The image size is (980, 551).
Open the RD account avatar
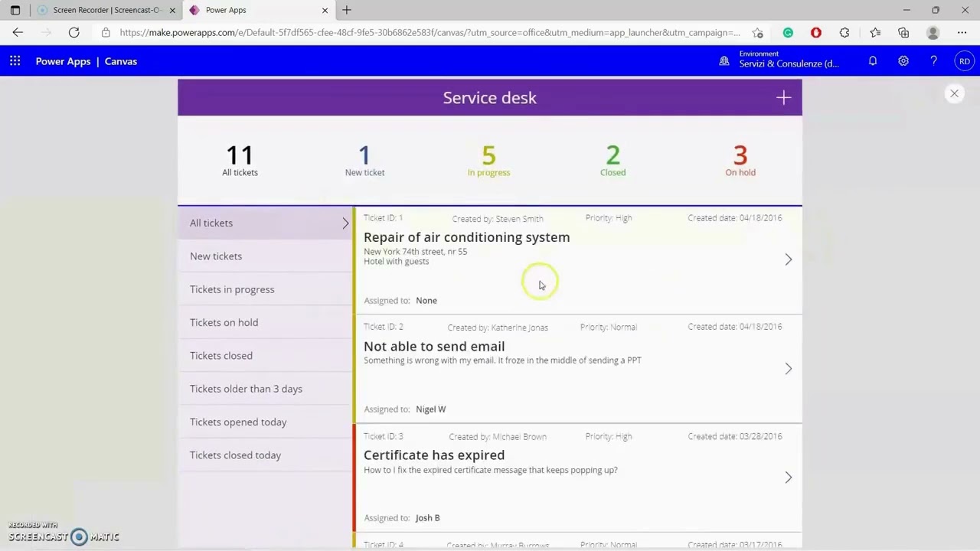pos(964,61)
